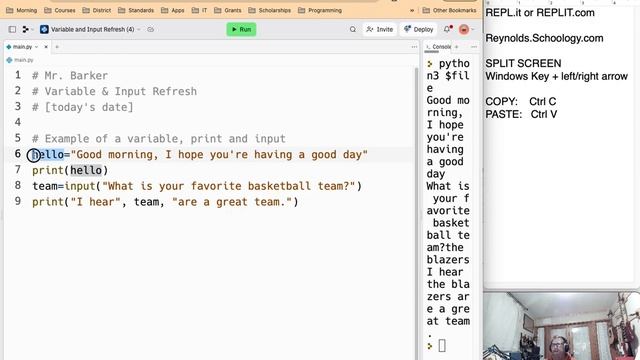Click the team=input line 8 code

(197, 186)
